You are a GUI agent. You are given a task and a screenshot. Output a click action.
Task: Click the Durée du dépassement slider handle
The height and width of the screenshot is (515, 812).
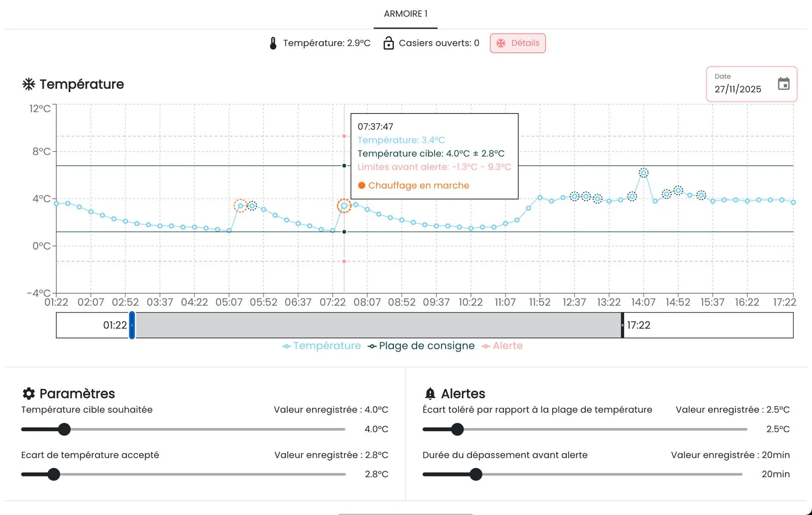click(476, 474)
